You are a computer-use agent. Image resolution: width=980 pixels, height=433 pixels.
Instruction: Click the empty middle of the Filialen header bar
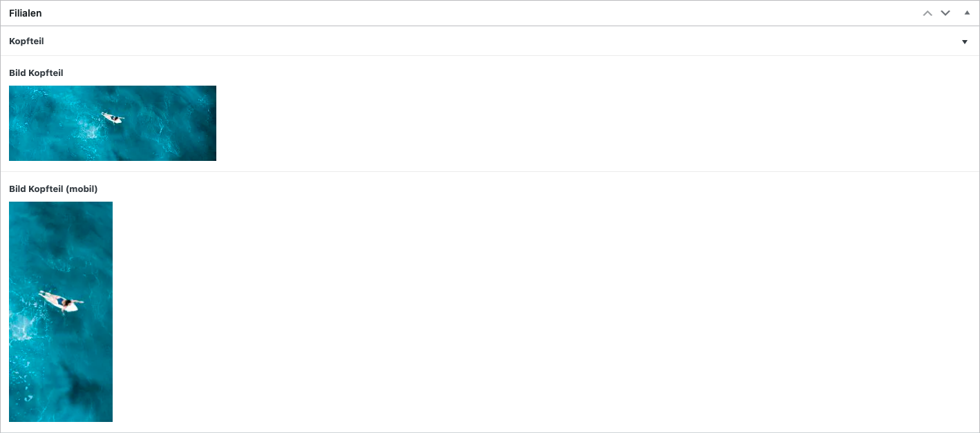[x=484, y=13]
